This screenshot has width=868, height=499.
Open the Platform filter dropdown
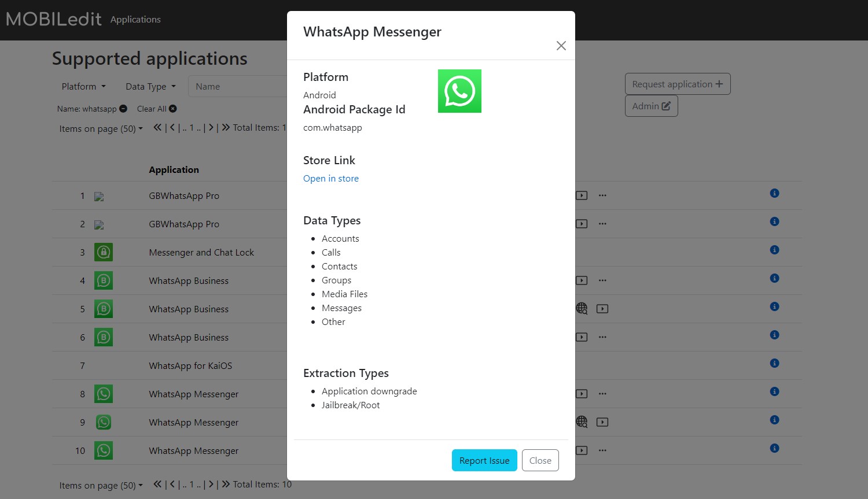tap(83, 86)
